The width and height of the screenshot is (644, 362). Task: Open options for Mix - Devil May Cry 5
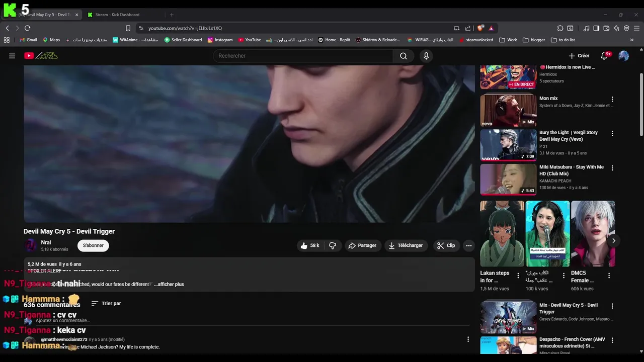(612, 306)
